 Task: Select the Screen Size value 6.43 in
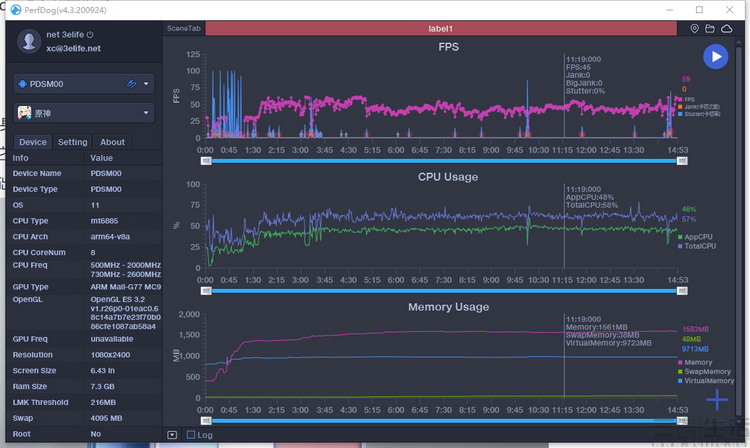click(102, 371)
